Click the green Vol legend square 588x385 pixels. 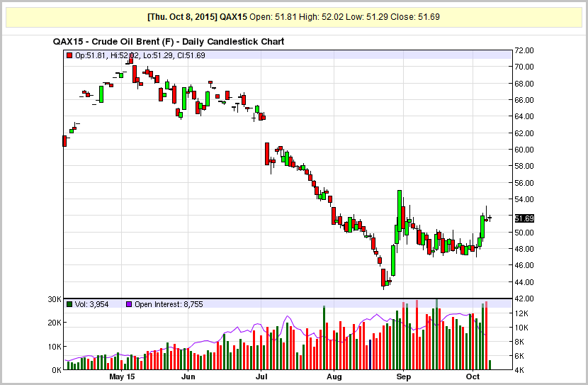(x=69, y=304)
